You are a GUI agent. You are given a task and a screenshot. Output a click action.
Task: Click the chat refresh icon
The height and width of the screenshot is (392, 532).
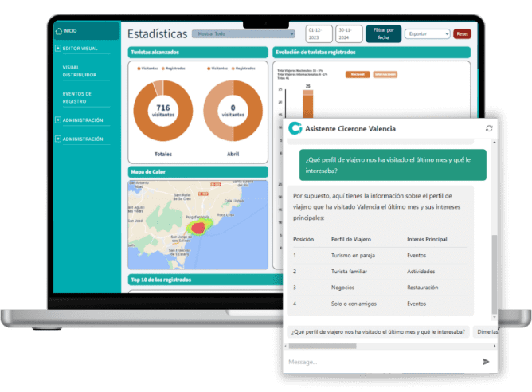click(489, 128)
